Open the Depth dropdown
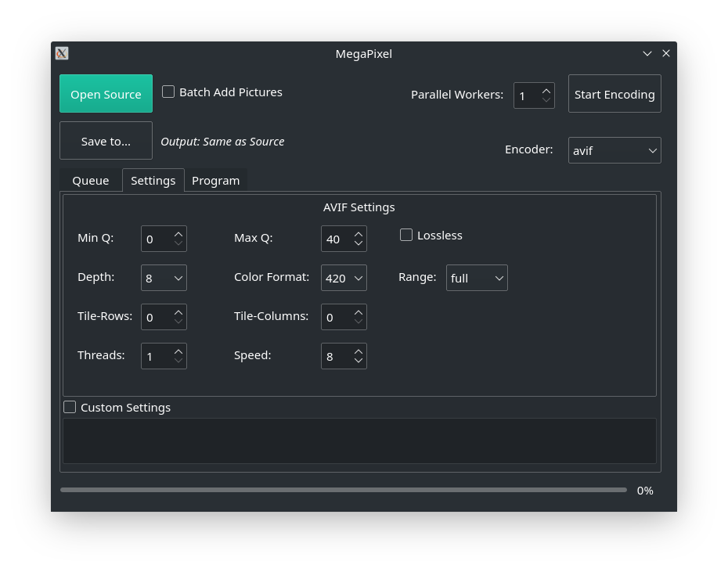The width and height of the screenshot is (728, 572). pos(164,278)
